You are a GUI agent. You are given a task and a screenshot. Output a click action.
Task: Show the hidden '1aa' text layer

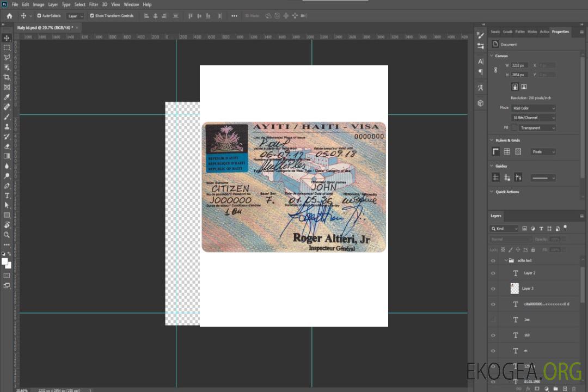(493, 320)
